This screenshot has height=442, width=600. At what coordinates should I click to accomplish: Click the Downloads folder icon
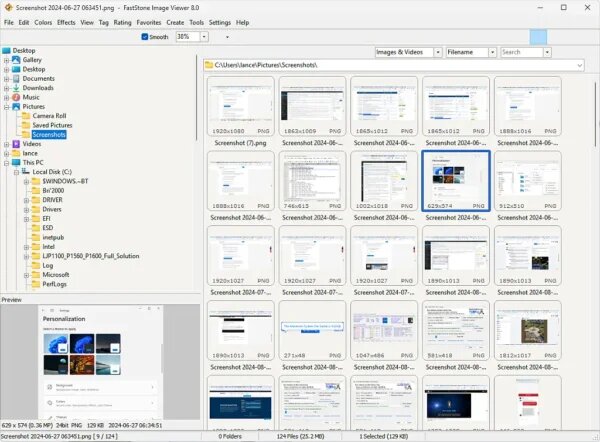(16, 88)
